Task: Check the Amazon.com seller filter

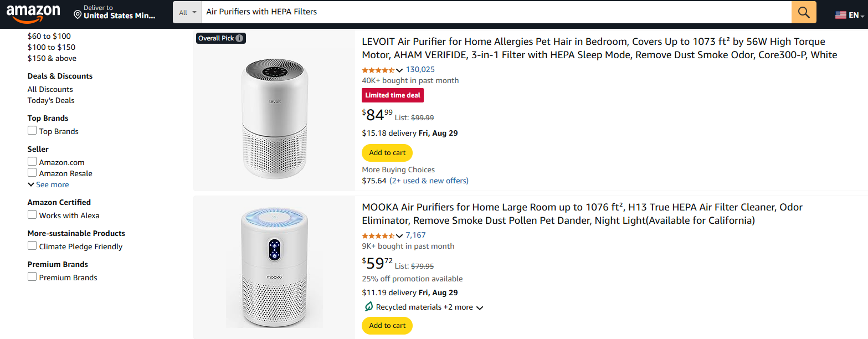Action: [x=32, y=161]
